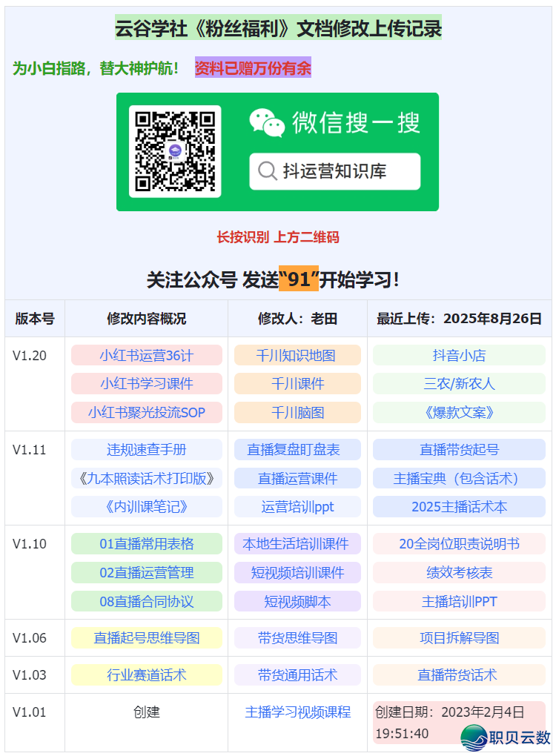Open the 直播起号思维导图 link
This screenshot has width=556, height=756.
pos(147,638)
